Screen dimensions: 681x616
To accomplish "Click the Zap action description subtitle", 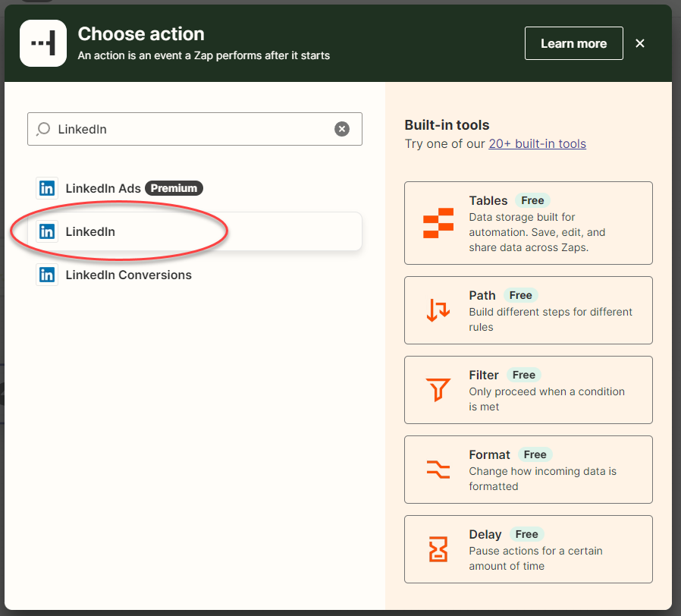I will (204, 55).
